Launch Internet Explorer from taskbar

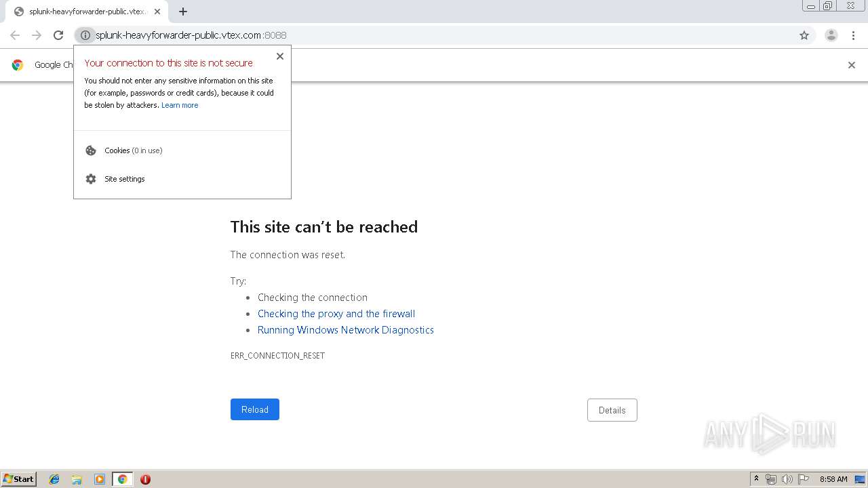(54, 479)
